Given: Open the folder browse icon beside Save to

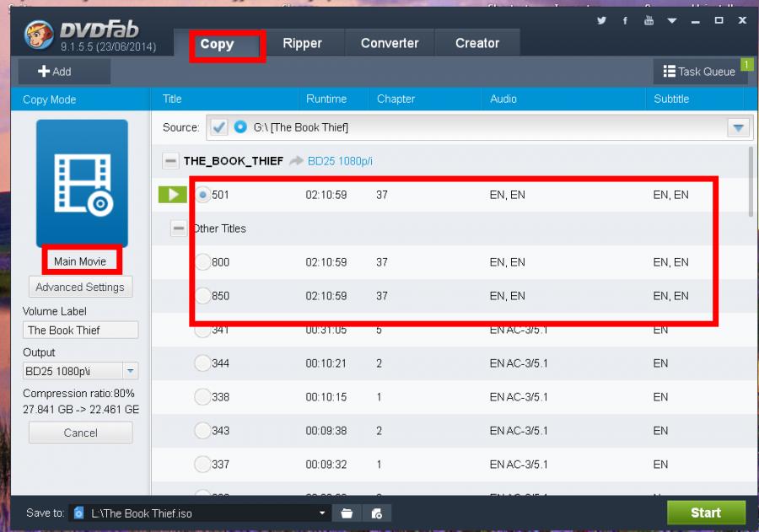Looking at the screenshot, I should click(346, 513).
